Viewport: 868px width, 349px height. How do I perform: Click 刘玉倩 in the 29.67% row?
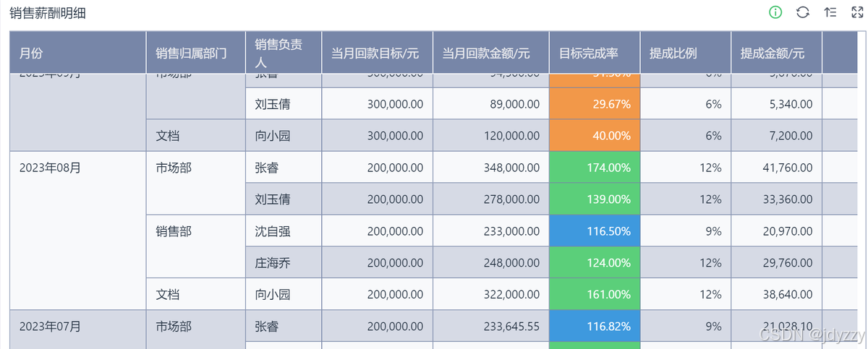pos(284,104)
